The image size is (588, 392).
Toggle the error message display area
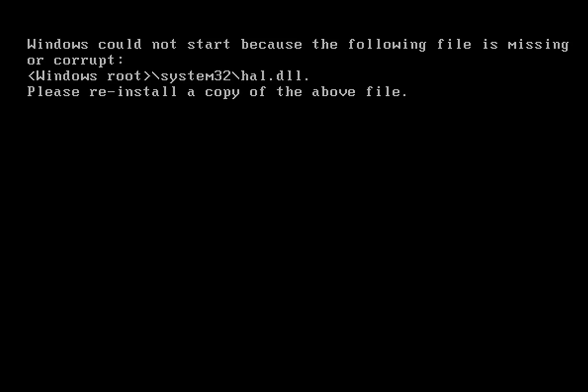point(294,68)
